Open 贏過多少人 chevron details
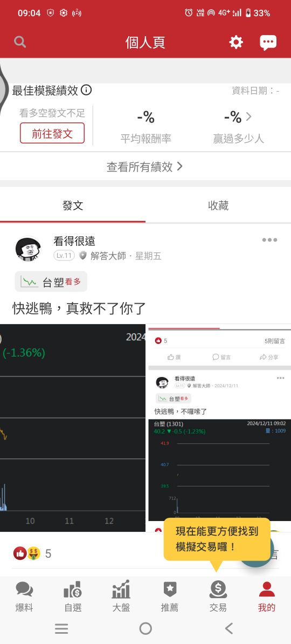This screenshot has height=644, width=291. (x=249, y=117)
